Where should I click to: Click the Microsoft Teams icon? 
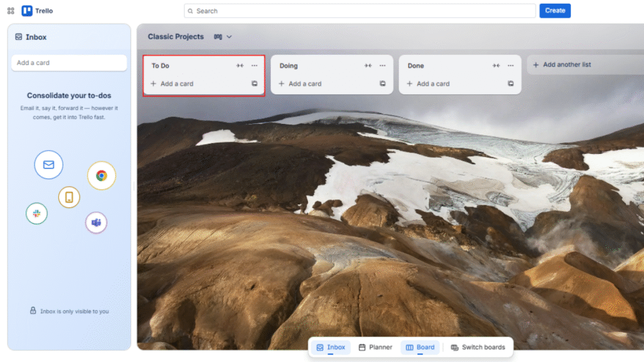96,223
